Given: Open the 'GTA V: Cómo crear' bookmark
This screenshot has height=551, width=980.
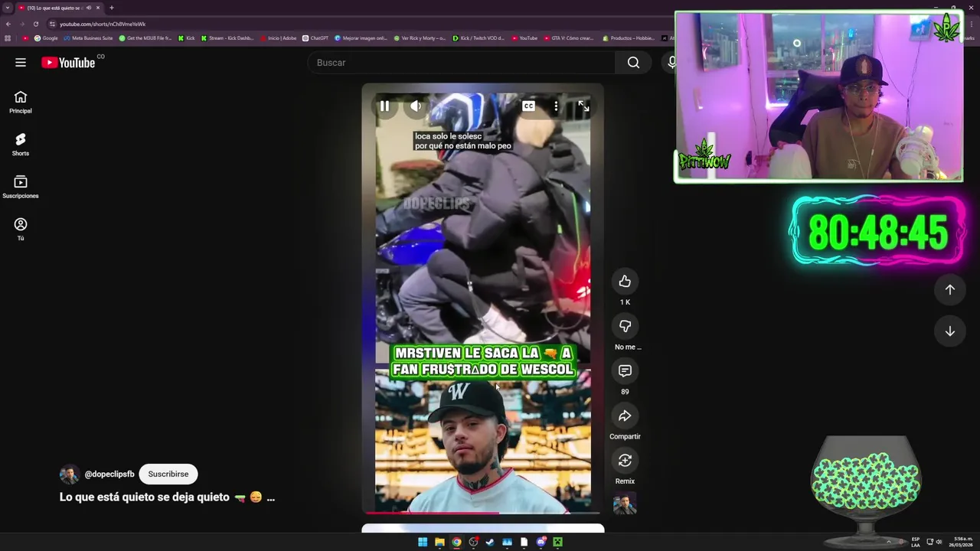Looking at the screenshot, I should (x=569, y=37).
